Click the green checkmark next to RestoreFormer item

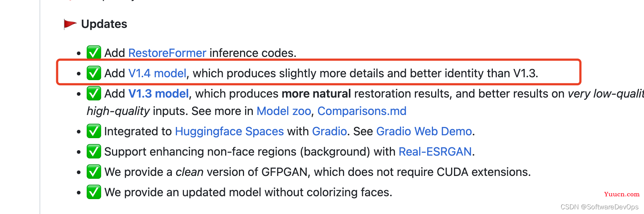click(94, 53)
